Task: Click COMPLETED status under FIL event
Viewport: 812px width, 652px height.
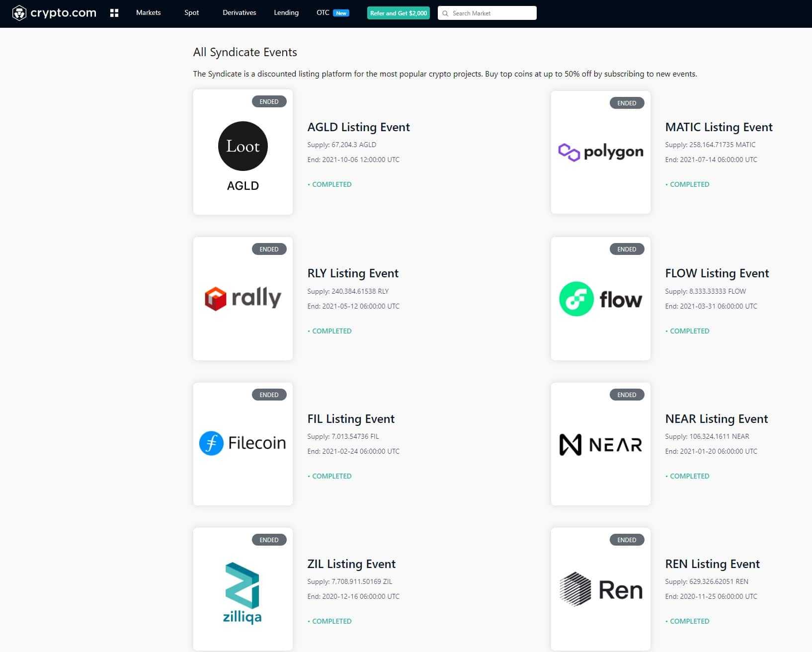Action: click(329, 476)
